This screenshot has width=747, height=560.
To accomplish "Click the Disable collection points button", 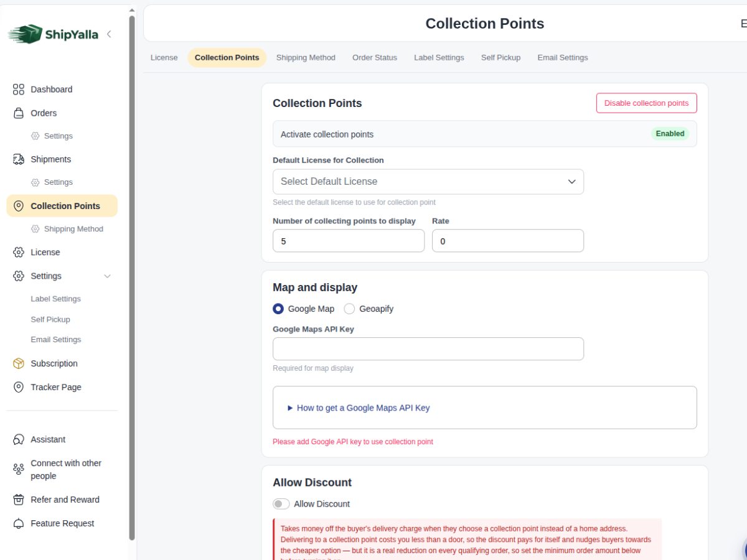I will [x=646, y=103].
